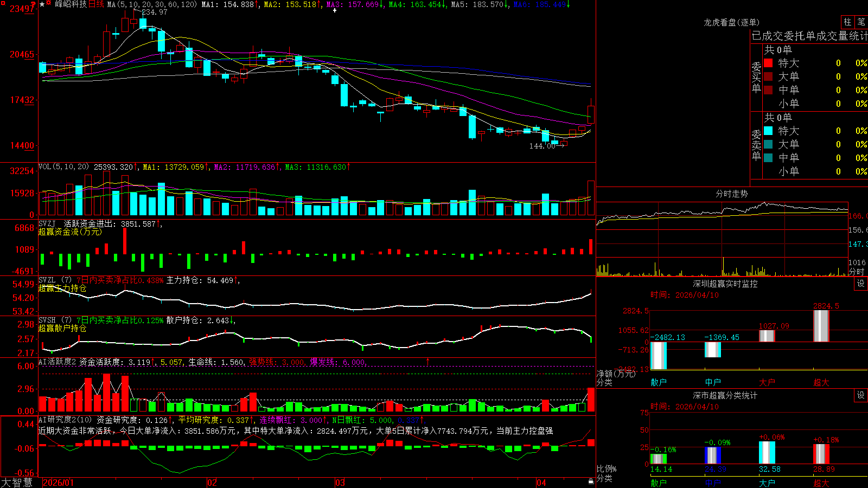The width and height of the screenshot is (868, 488).
Task: Click the 04 month marker on timeline
Action: [541, 483]
